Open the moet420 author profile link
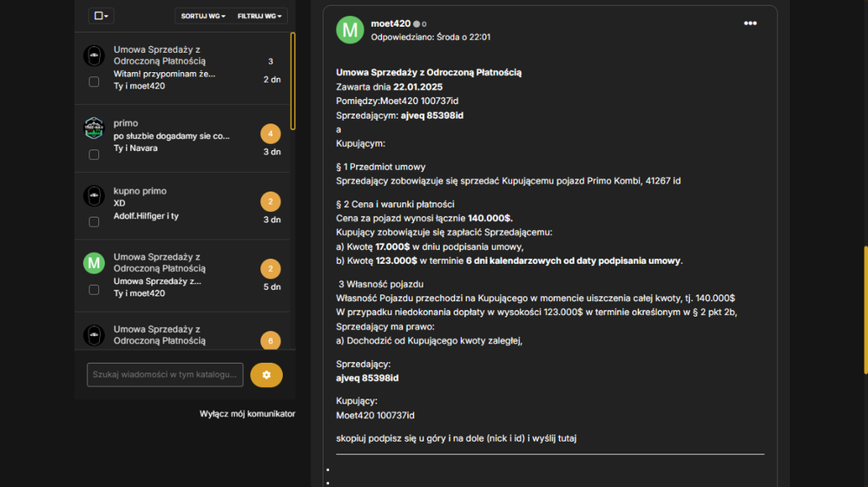Image resolution: width=868 pixels, height=487 pixels. 391,23
